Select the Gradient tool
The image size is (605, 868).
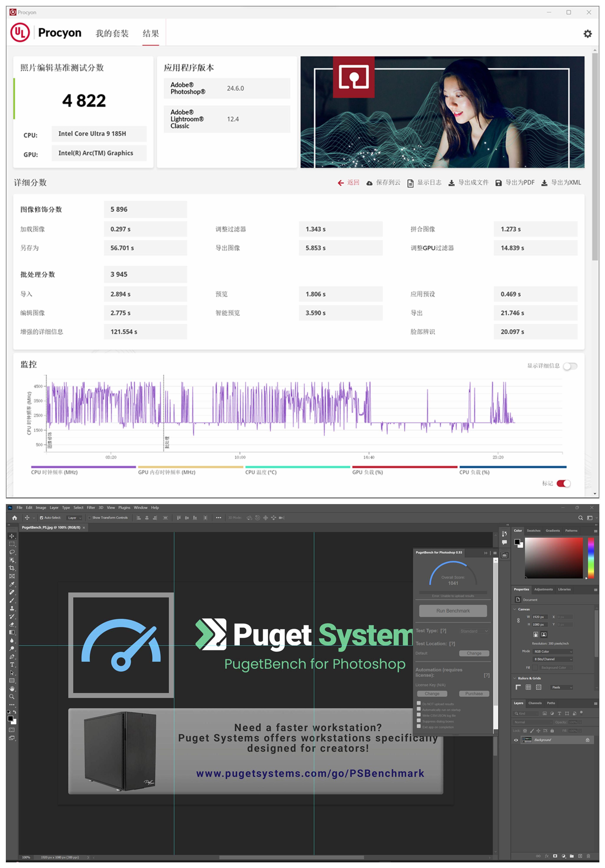click(x=12, y=633)
